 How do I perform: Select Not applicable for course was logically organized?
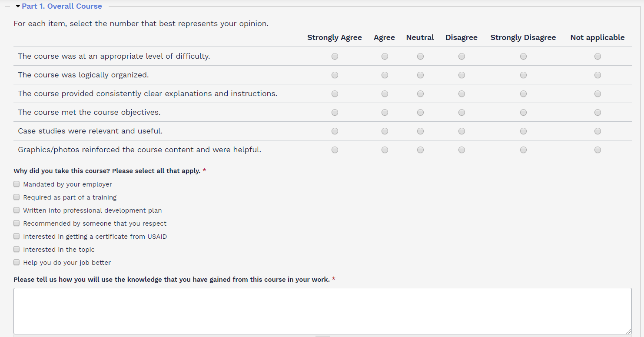click(x=598, y=75)
